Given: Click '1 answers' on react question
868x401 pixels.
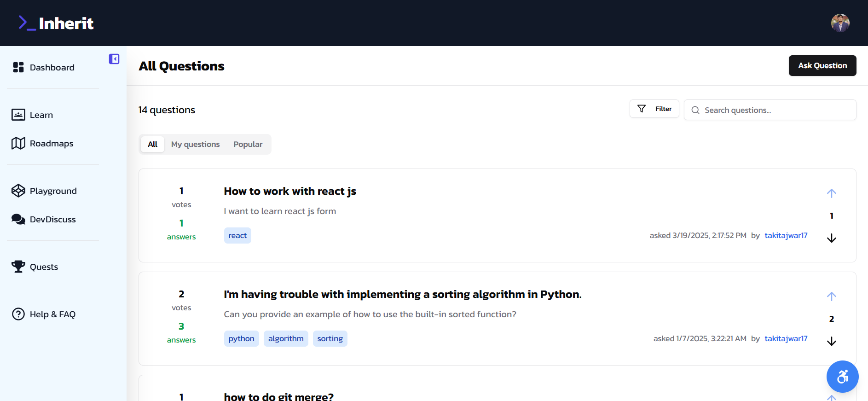Looking at the screenshot, I should [181, 229].
